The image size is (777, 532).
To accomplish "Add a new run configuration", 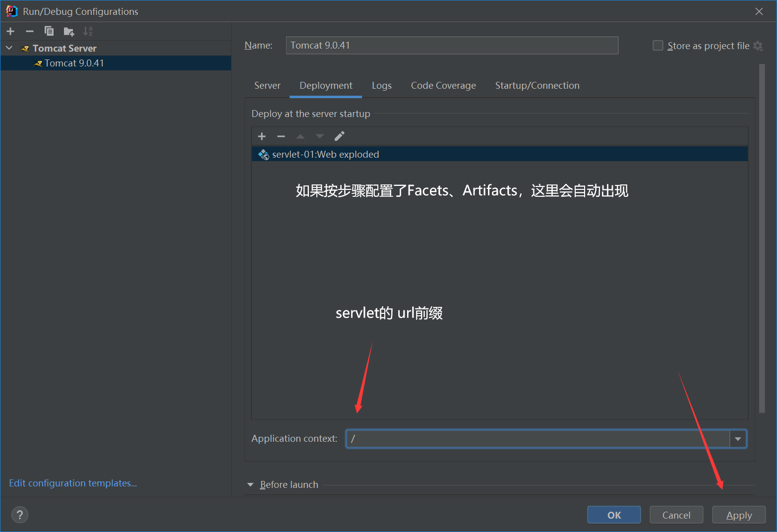I will 10,31.
